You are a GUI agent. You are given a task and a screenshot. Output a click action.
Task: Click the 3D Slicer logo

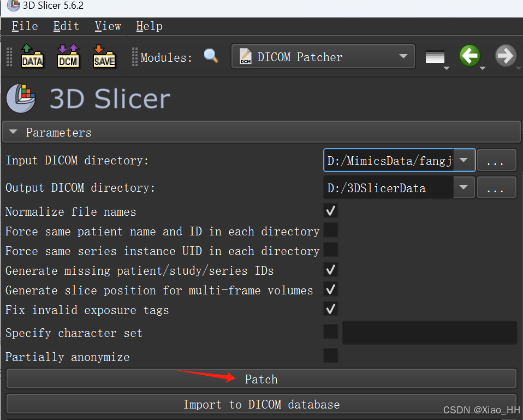pos(88,98)
